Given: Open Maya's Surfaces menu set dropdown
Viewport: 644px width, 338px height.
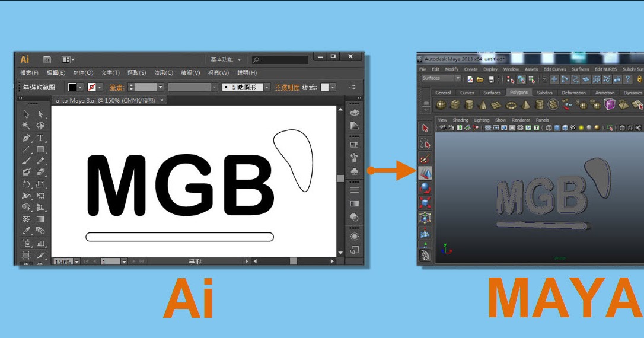Looking at the screenshot, I should point(441,78).
